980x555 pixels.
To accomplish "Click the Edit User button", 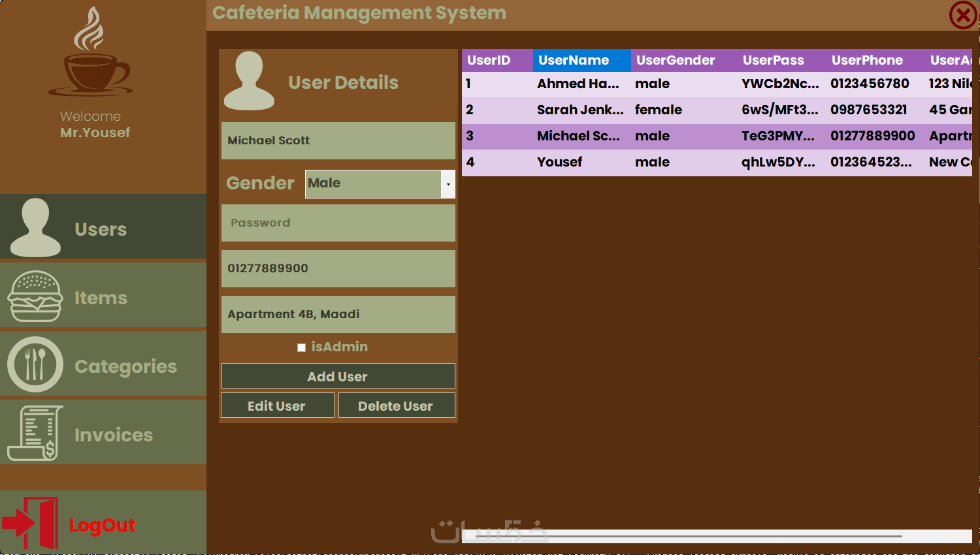I will tap(278, 405).
